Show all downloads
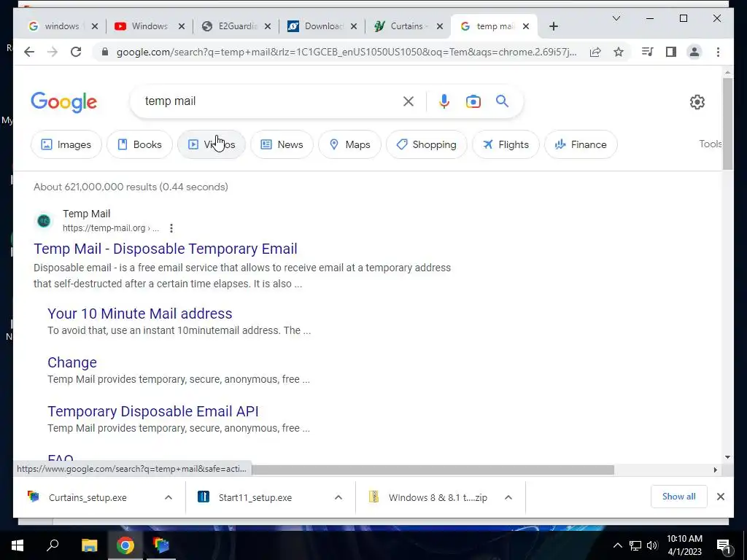 [x=679, y=497]
